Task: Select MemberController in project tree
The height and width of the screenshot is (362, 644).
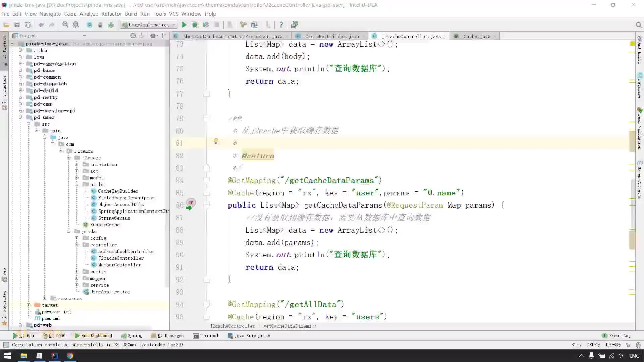Action: 116,265
